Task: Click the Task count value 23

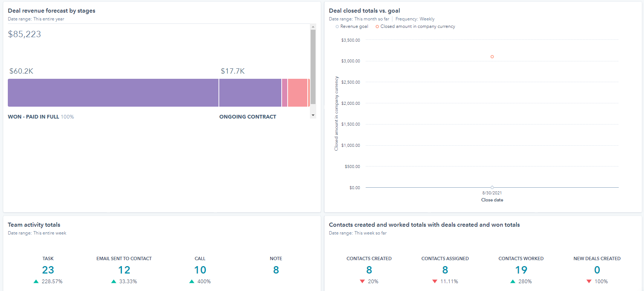Action: click(x=48, y=270)
